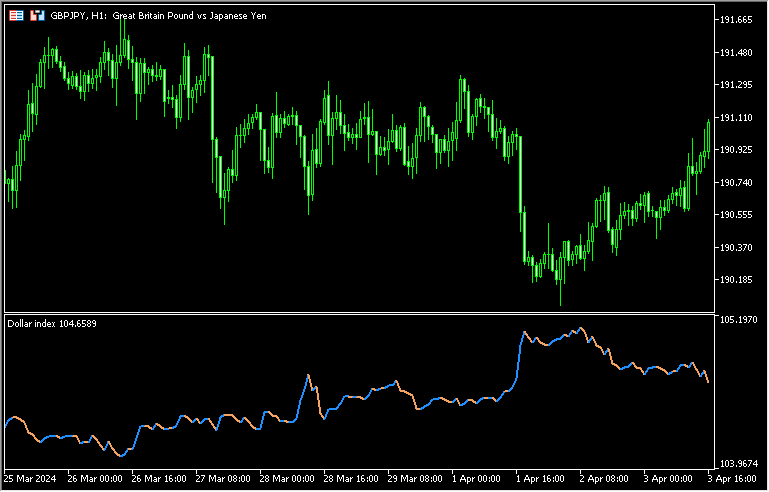The width and height of the screenshot is (769, 492).
Task: Select the 27 Mar 08:00 time label
Action: (x=223, y=480)
